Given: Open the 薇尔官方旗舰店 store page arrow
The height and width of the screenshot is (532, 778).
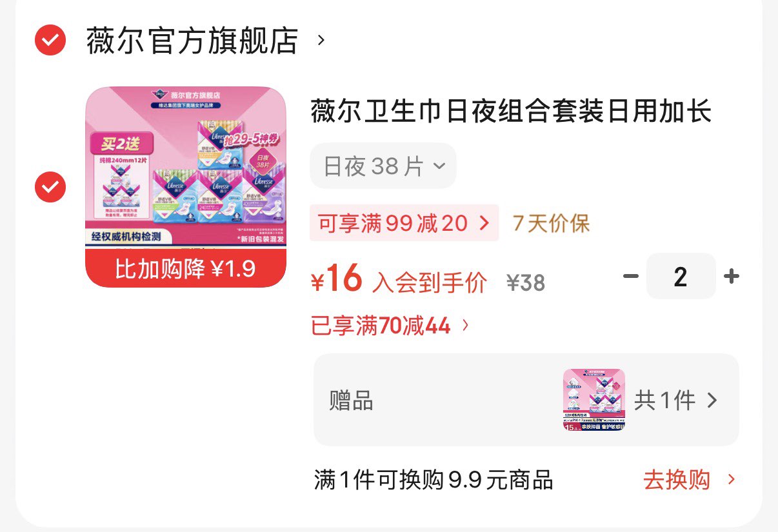Looking at the screenshot, I should coord(321,41).
